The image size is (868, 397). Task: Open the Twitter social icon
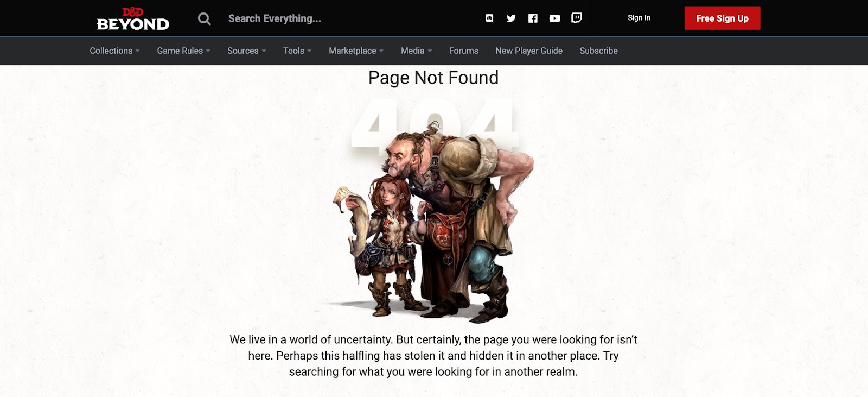point(511,18)
